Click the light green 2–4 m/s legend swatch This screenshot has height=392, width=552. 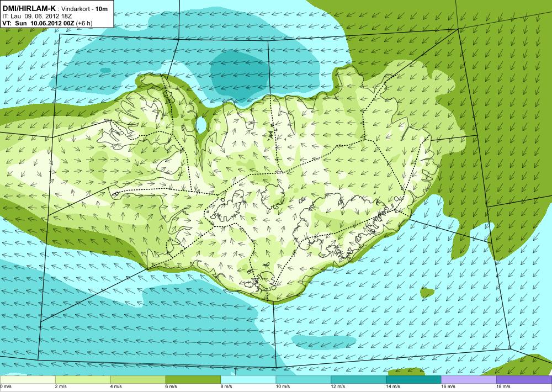[83, 380]
